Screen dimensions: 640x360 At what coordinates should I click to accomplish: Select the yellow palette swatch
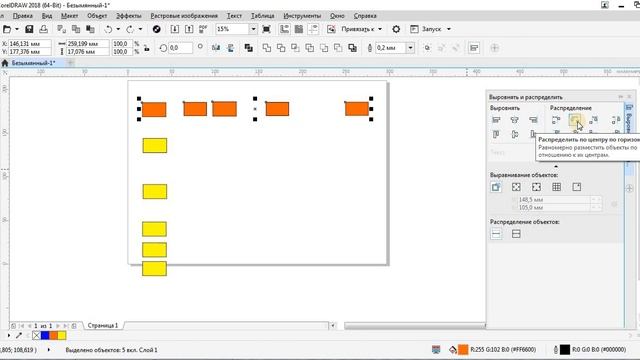pos(62,336)
